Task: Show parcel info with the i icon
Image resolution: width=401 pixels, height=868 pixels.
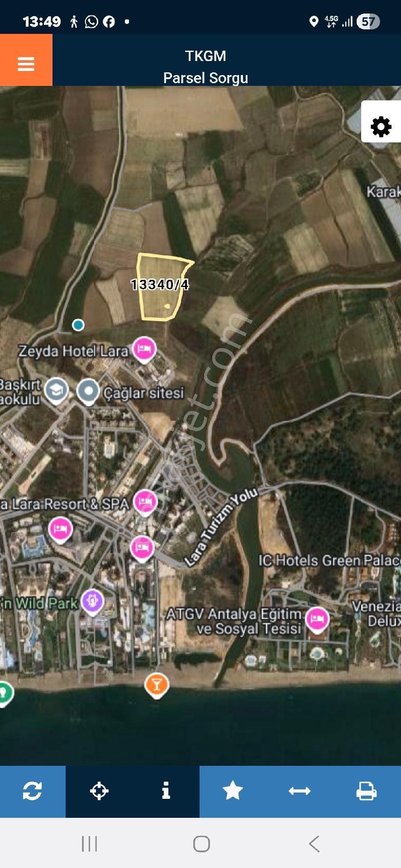Action: click(166, 791)
